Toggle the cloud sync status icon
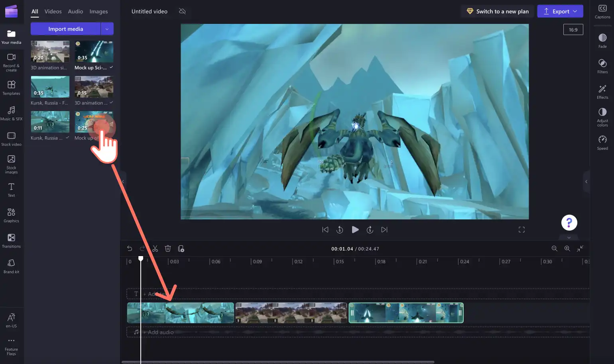This screenshot has height=364, width=614. [x=183, y=11]
